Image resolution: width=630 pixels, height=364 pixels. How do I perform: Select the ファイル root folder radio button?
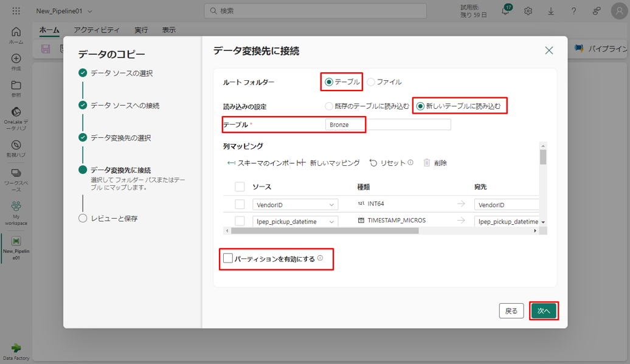pyautogui.click(x=371, y=82)
